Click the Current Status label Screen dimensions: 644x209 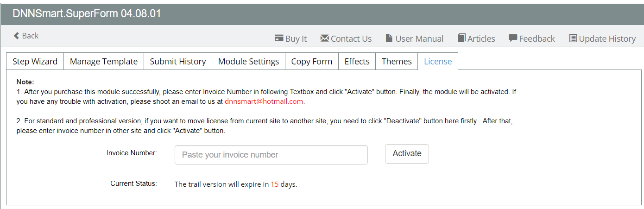(x=133, y=184)
